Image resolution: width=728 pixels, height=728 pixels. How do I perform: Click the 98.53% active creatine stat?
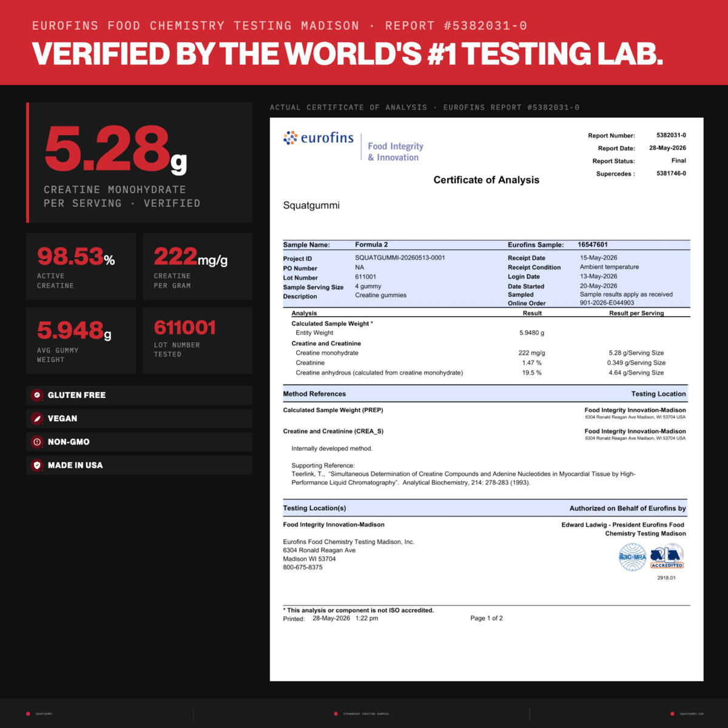click(76, 257)
